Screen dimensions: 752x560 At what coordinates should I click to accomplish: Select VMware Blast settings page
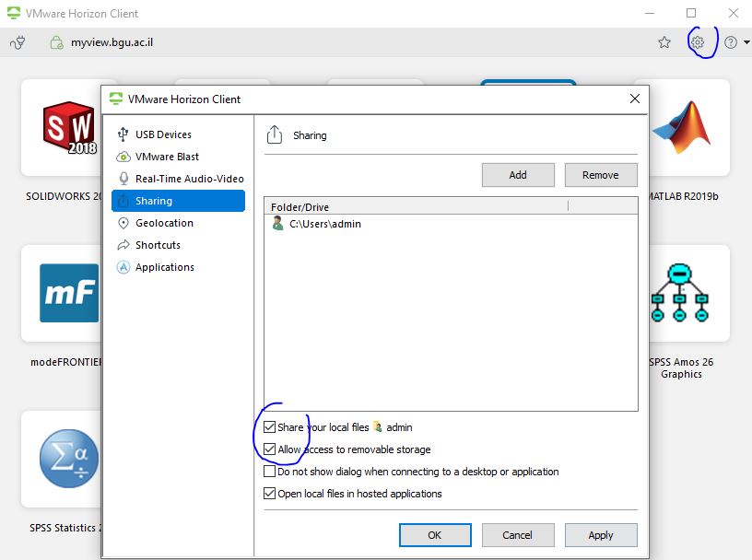(x=178, y=157)
